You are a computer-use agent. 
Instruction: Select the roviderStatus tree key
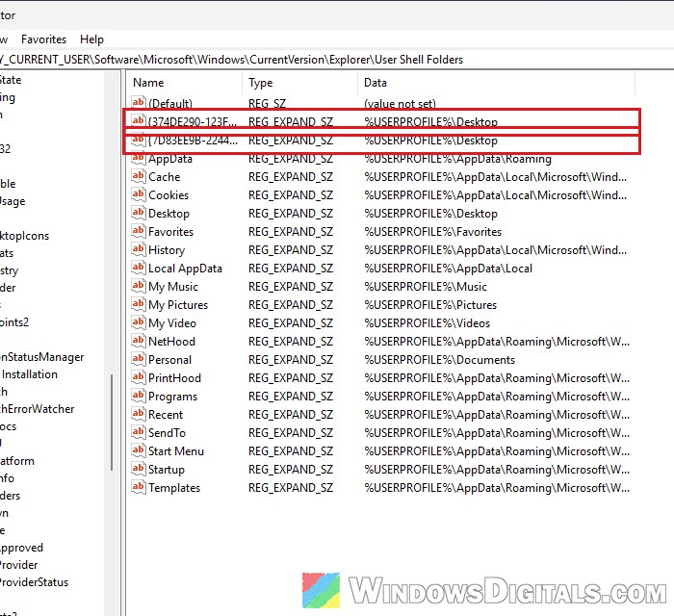click(34, 582)
